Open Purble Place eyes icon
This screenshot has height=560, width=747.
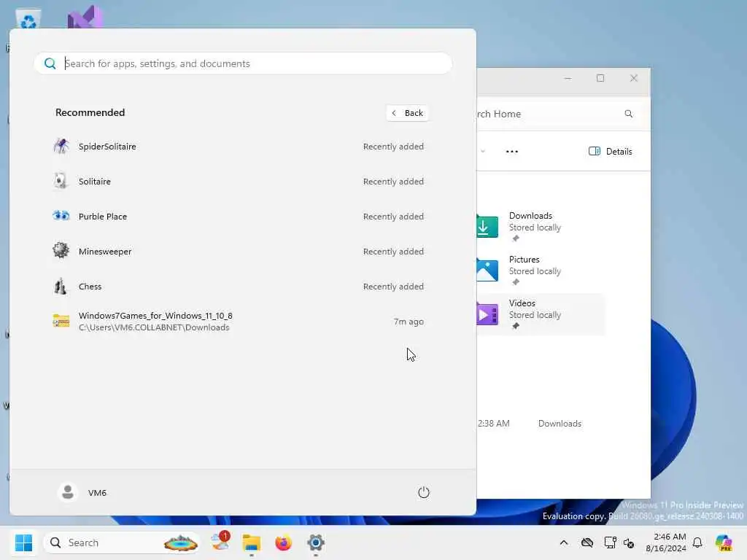point(61,216)
